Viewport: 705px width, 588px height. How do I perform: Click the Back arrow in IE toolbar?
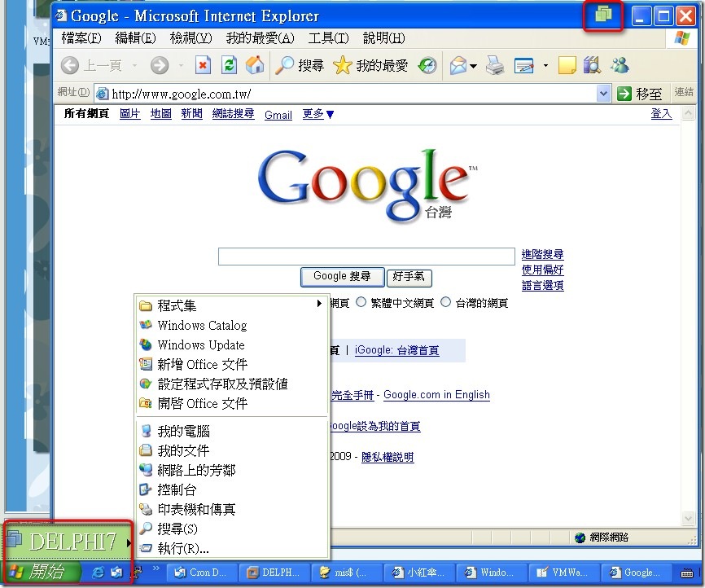70,66
